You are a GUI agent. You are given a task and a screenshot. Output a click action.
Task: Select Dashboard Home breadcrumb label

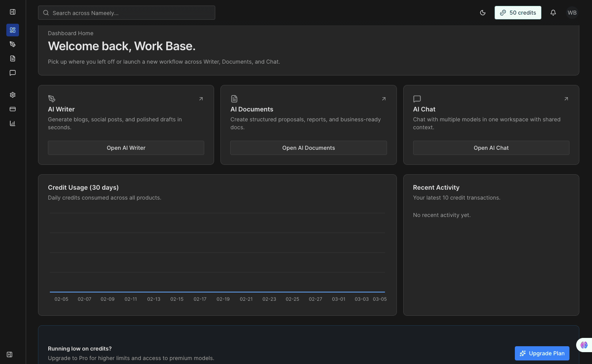70,33
